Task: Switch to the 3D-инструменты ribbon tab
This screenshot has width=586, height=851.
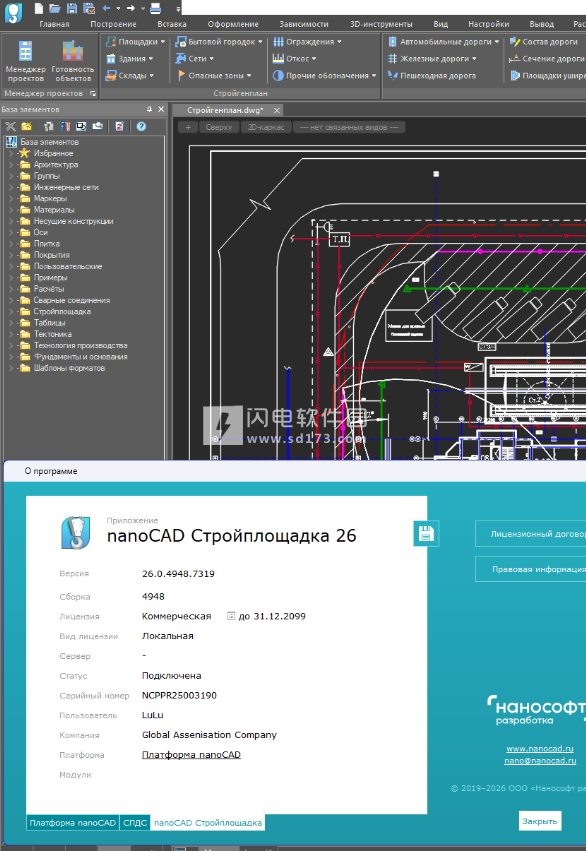Action: point(381,24)
